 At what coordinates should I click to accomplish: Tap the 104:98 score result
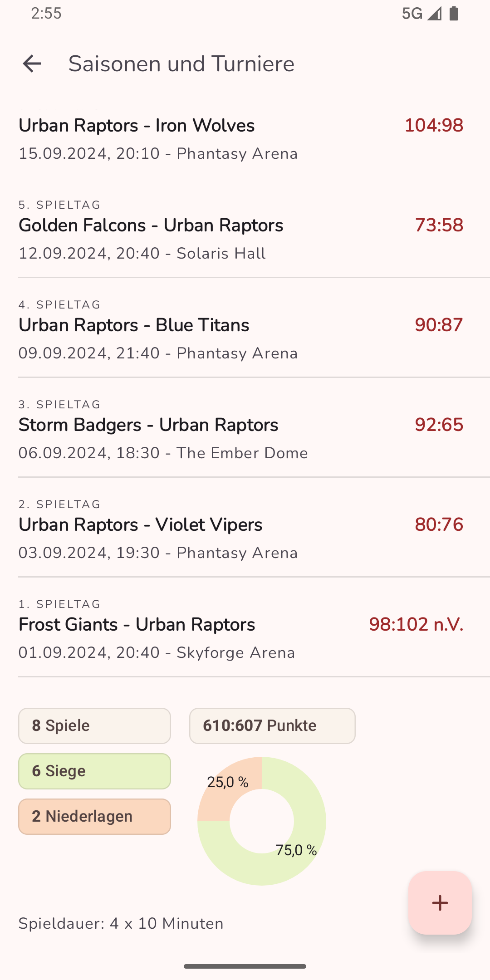[434, 126]
